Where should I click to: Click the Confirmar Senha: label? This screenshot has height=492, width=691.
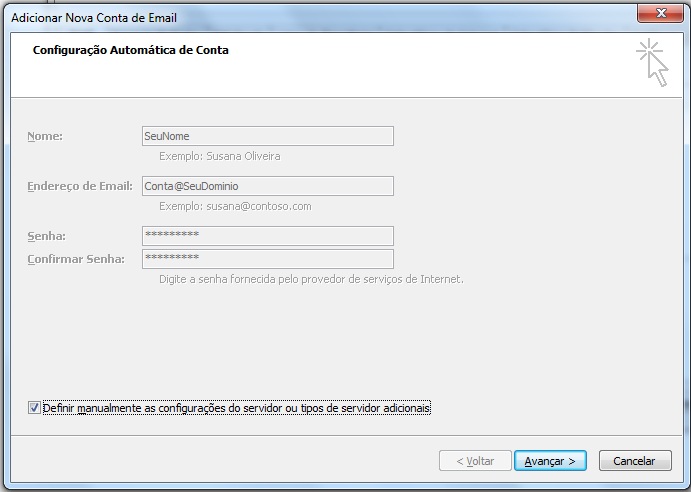pos(76,259)
